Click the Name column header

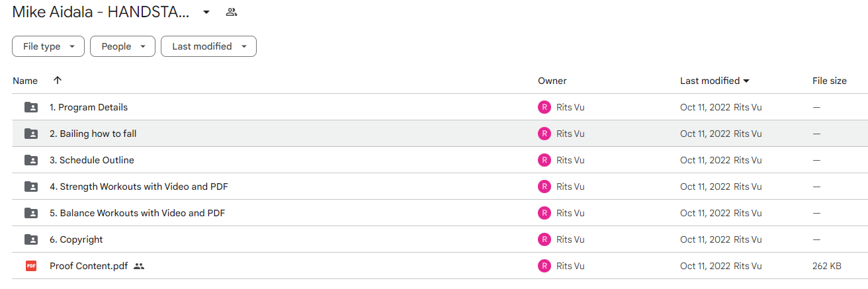(25, 81)
